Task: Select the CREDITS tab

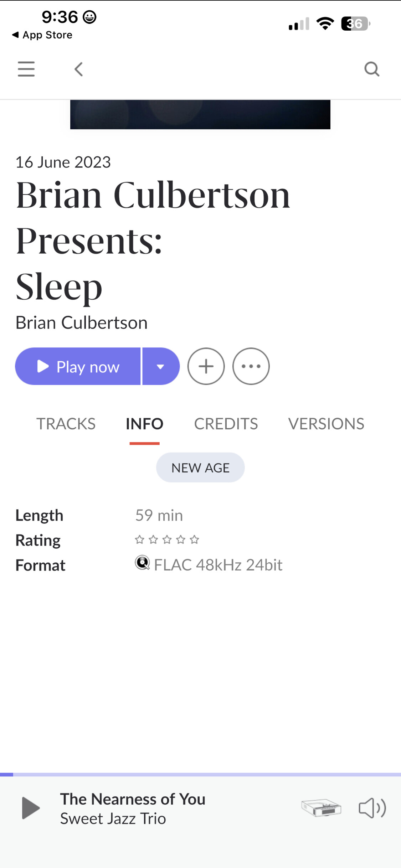Action: [x=226, y=424]
